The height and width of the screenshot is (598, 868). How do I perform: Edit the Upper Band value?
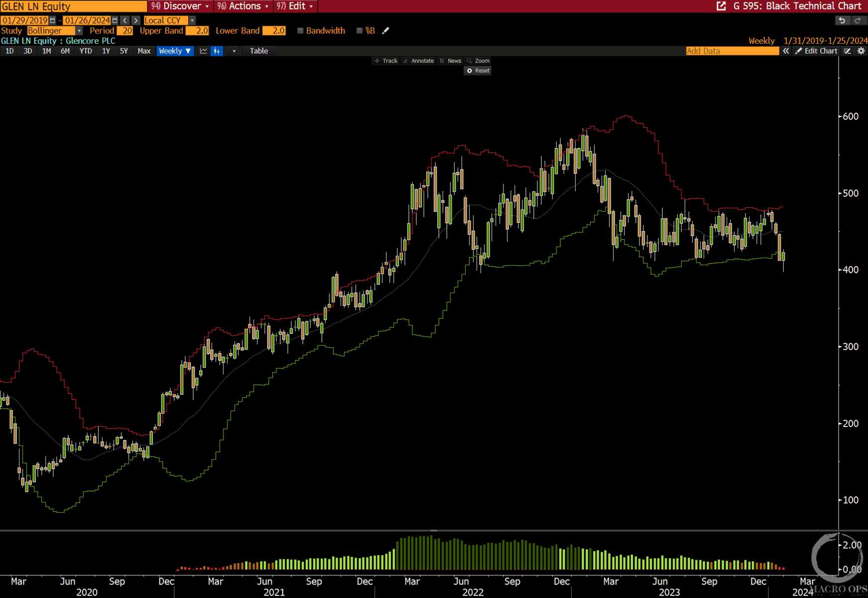click(197, 31)
